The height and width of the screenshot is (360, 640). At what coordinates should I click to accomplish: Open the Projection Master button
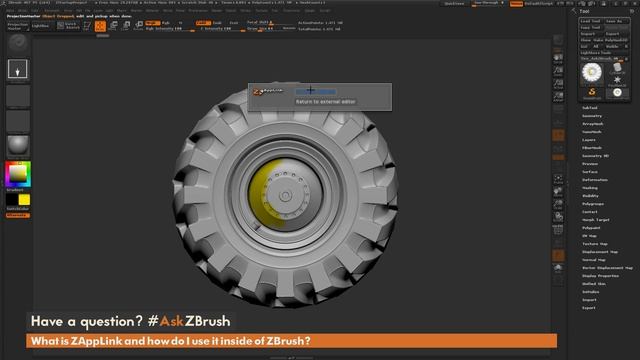point(18,26)
